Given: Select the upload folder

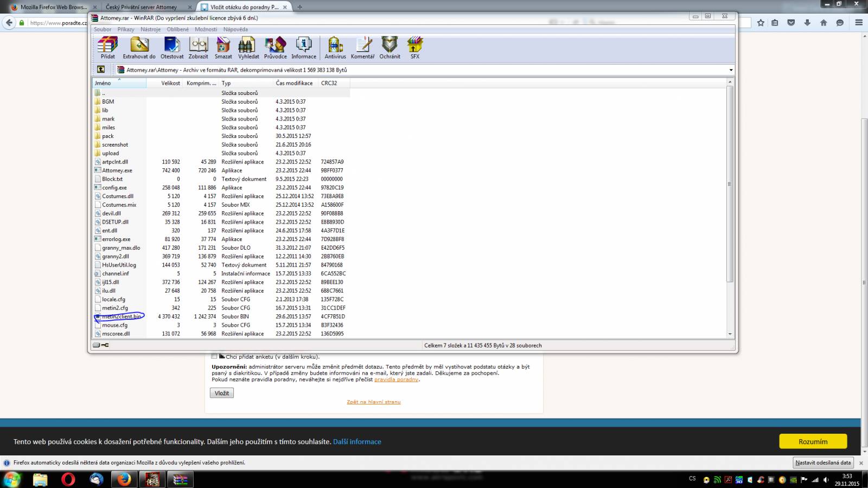Looking at the screenshot, I should (x=110, y=154).
